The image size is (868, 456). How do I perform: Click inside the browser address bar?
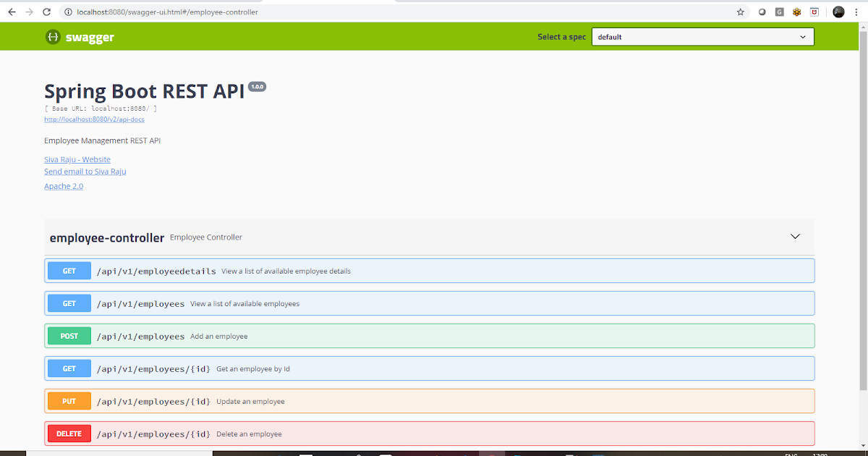point(289,12)
